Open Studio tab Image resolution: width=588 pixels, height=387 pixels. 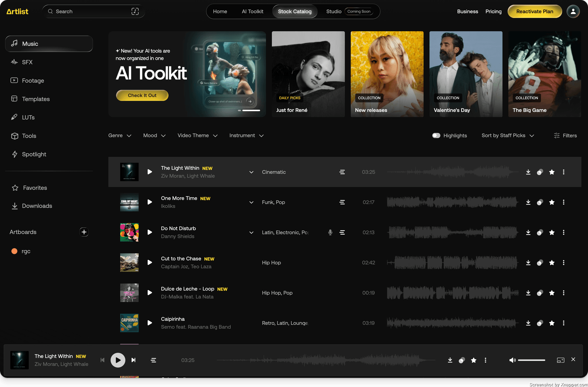pyautogui.click(x=334, y=11)
